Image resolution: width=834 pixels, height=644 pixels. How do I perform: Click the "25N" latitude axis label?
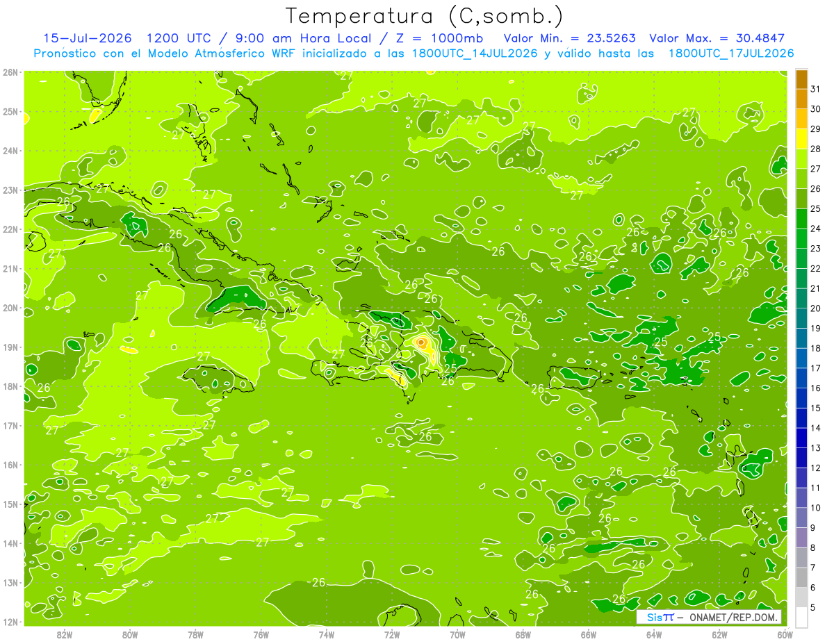point(10,112)
